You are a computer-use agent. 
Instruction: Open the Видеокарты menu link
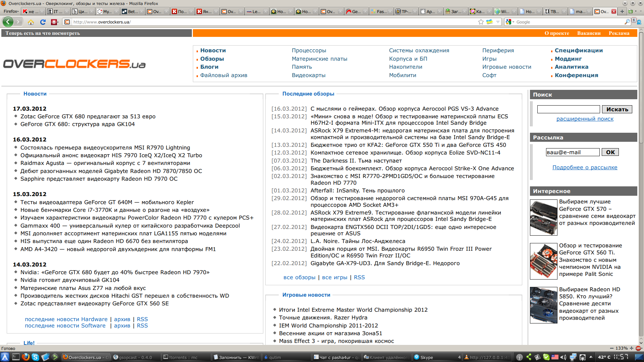click(308, 75)
